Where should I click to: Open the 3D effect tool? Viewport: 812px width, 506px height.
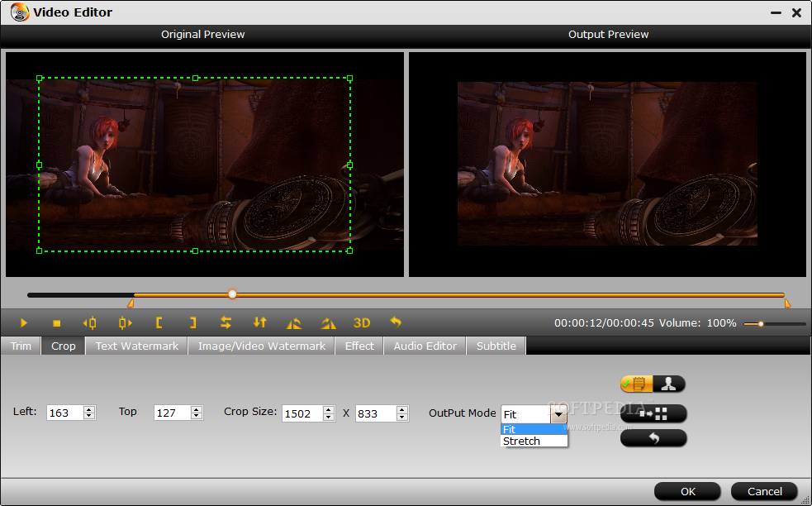pos(362,323)
